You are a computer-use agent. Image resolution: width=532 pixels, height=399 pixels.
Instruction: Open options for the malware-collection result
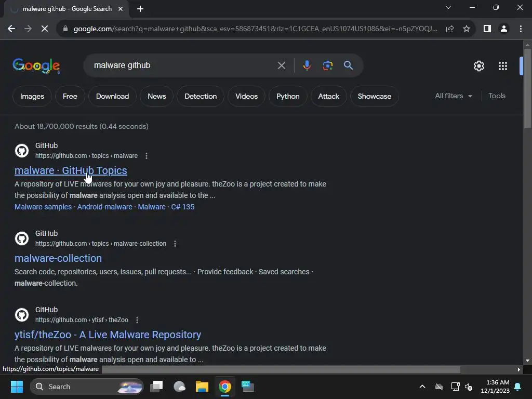point(175,244)
